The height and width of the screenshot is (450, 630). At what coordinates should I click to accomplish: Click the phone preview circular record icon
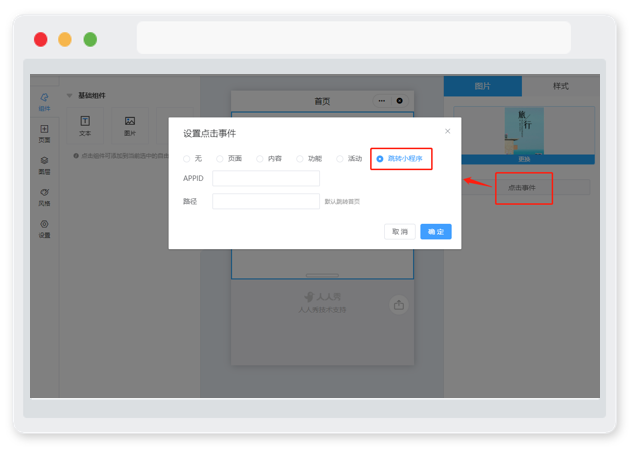(x=399, y=101)
